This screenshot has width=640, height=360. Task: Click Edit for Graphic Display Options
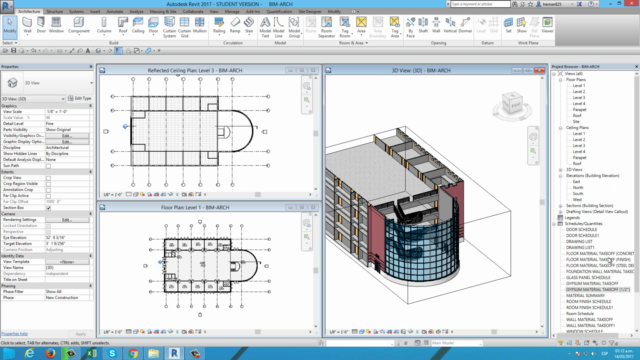67,142
